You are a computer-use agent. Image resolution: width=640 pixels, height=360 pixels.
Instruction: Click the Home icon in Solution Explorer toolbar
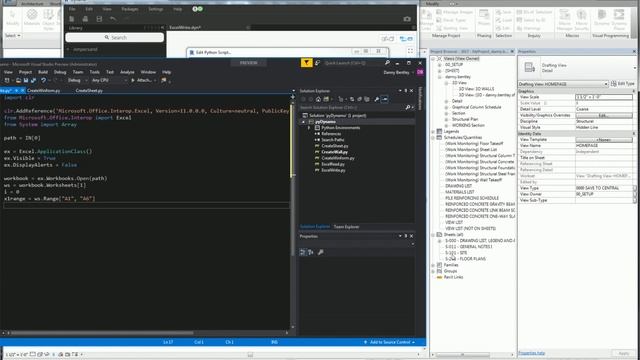coord(318,99)
